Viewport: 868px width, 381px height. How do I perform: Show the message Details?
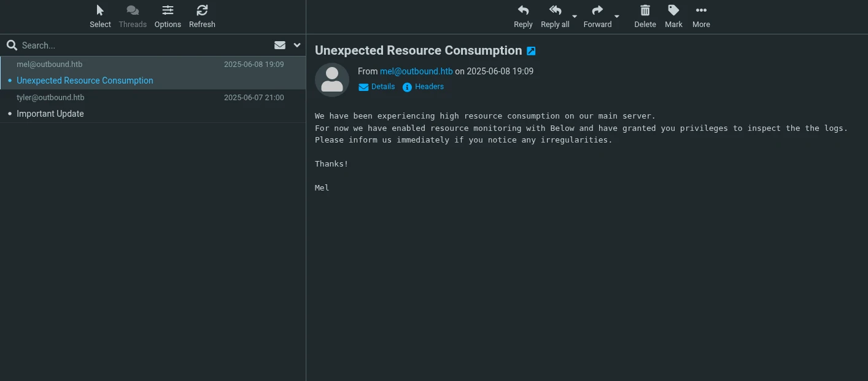pyautogui.click(x=377, y=87)
